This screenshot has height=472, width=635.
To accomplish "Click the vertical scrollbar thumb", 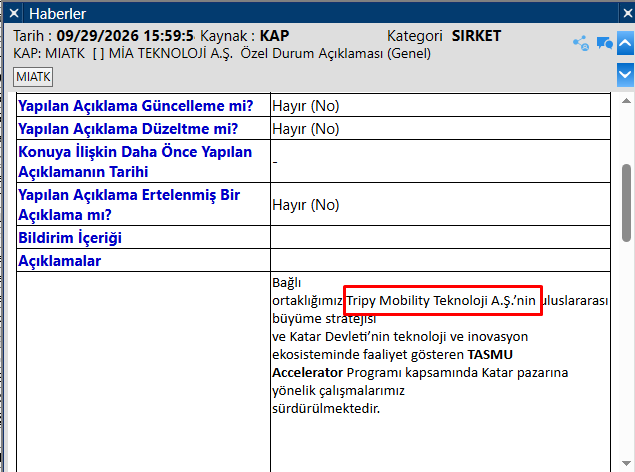I will [626, 203].
